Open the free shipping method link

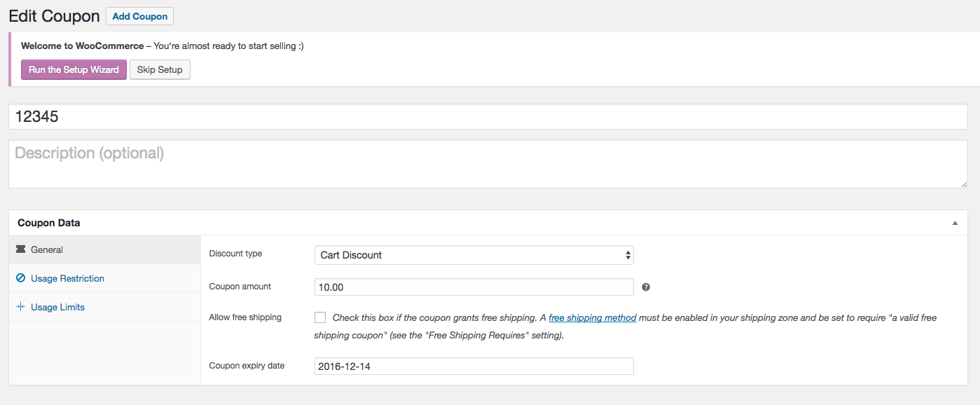click(x=592, y=317)
